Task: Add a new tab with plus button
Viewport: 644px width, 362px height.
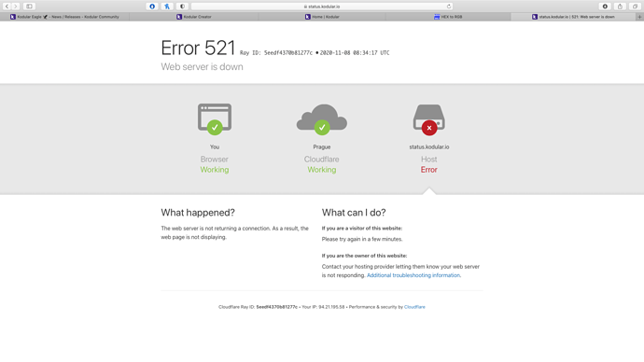Action: [x=639, y=17]
